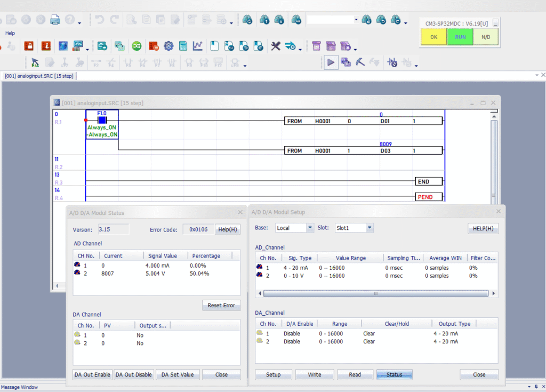The width and height of the screenshot is (546, 392).
Task: Click the DA Set Value button
Action: pos(178,374)
